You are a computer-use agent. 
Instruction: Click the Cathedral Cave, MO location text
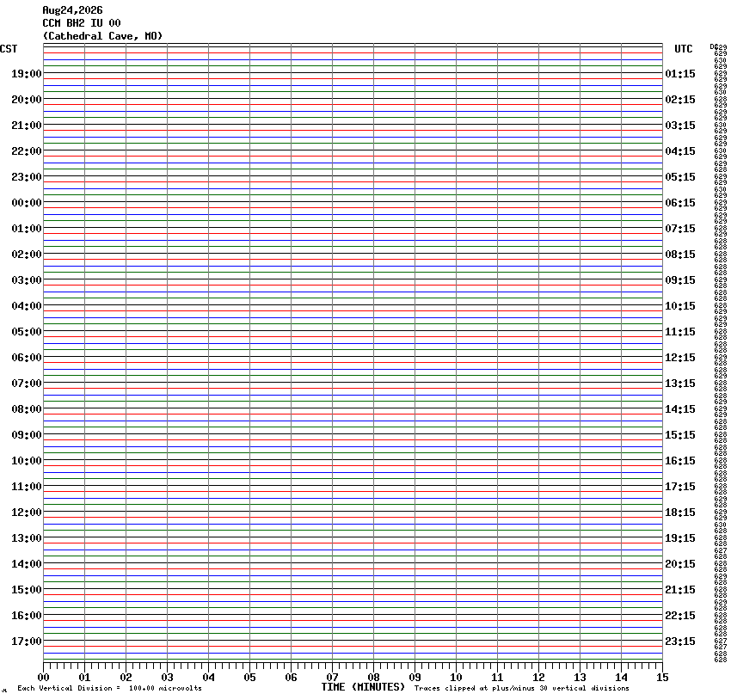[102, 36]
